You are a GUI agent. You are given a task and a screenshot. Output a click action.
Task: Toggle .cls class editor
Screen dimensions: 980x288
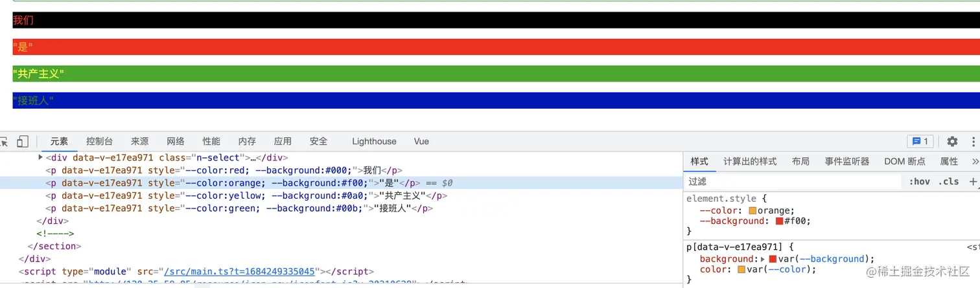tap(950, 182)
